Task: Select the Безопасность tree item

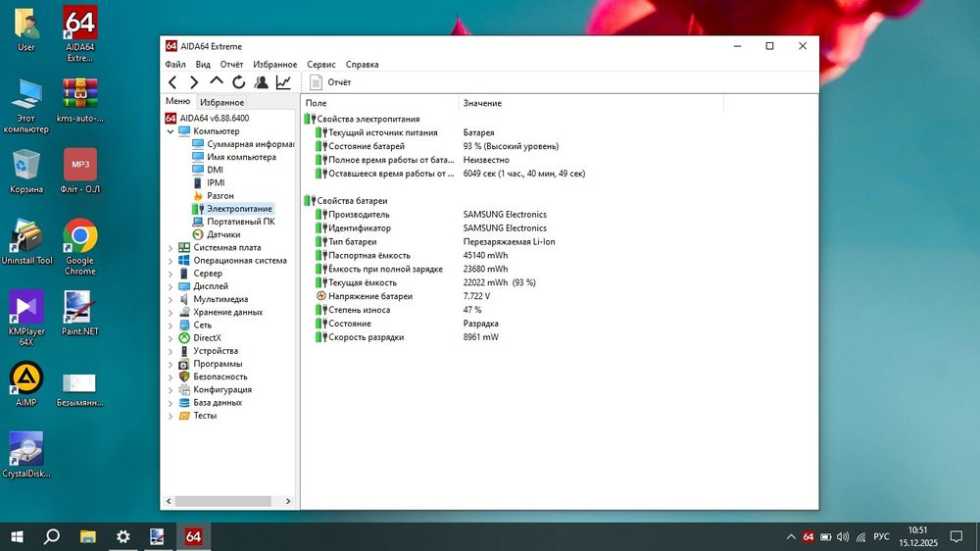Action: tap(213, 376)
